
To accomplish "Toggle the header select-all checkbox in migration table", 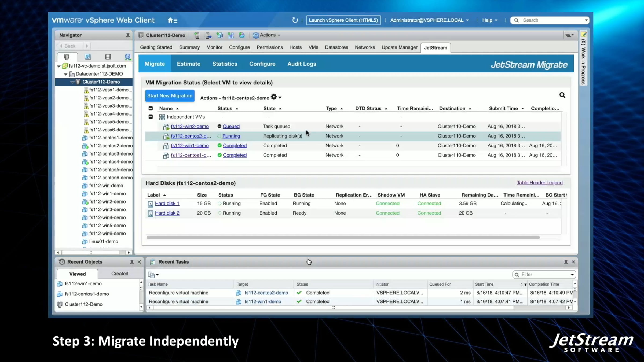I will [x=151, y=108].
